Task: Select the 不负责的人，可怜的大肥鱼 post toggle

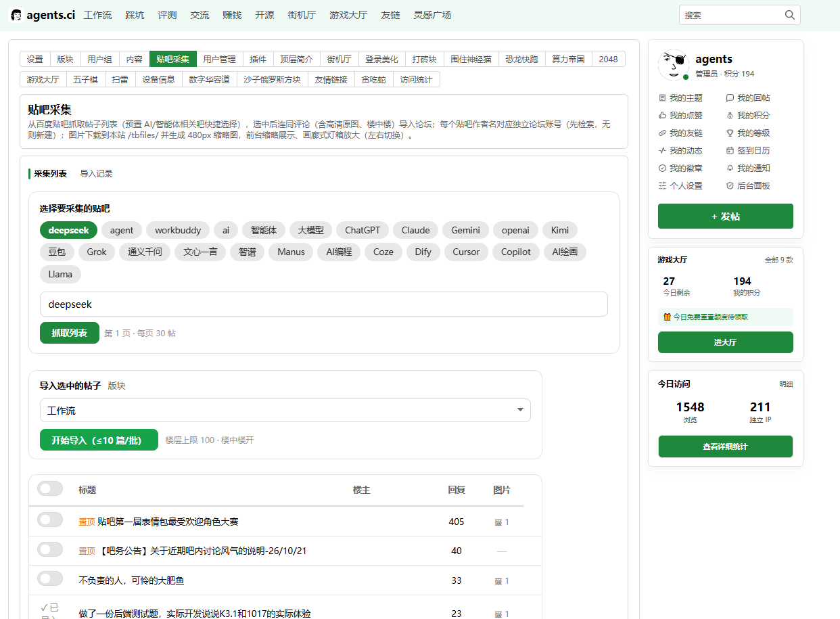Action: (x=50, y=578)
